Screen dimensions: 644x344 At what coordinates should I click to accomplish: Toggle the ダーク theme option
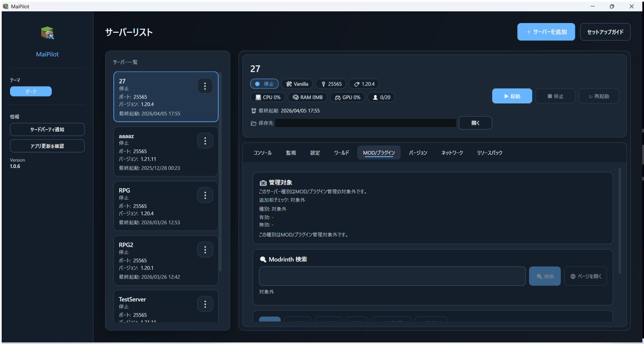[31, 91]
